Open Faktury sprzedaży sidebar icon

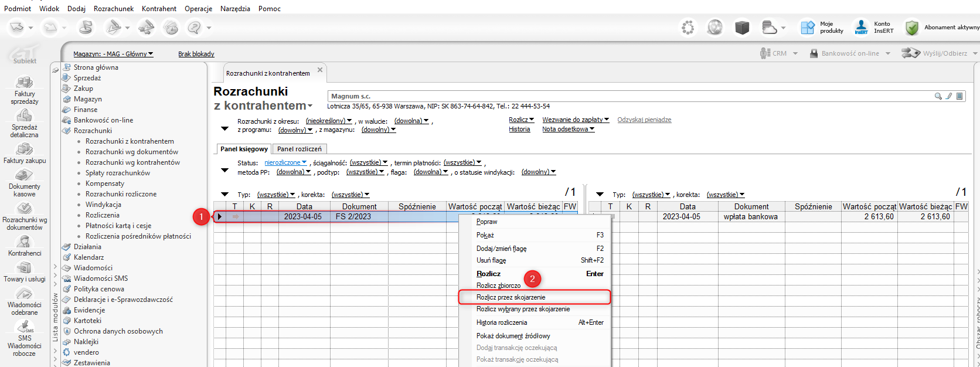click(x=24, y=83)
